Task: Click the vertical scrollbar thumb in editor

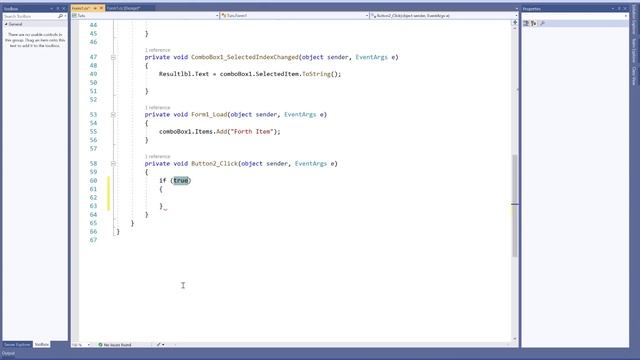Action: point(515,206)
